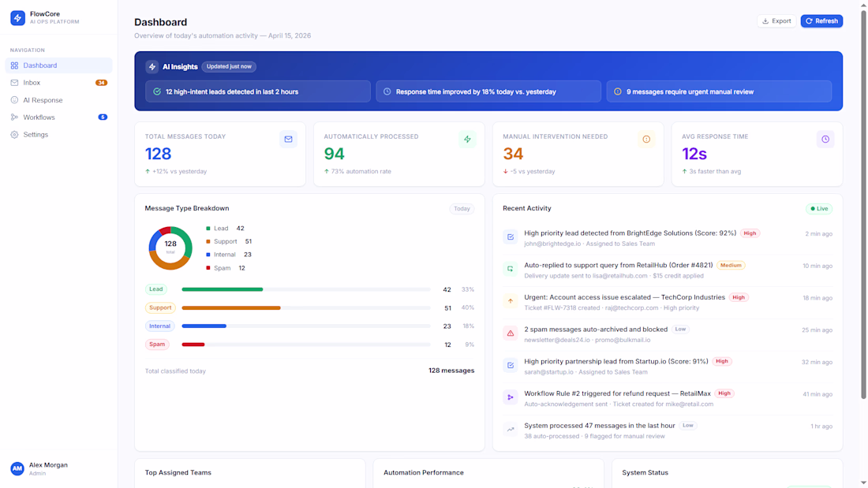This screenshot has width=868, height=488.
Task: Click the clock icon in Avg Response Time card
Action: click(x=825, y=140)
